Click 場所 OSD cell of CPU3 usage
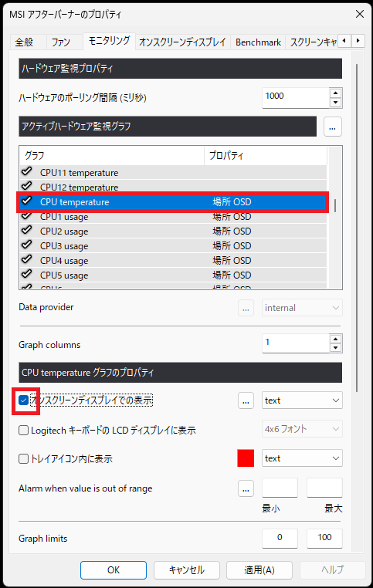Screen dimensions: 373x588 232,245
